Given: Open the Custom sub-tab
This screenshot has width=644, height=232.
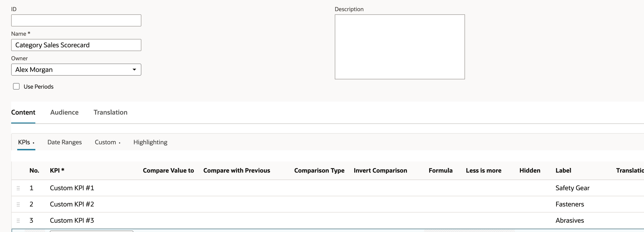Looking at the screenshot, I should tap(107, 142).
